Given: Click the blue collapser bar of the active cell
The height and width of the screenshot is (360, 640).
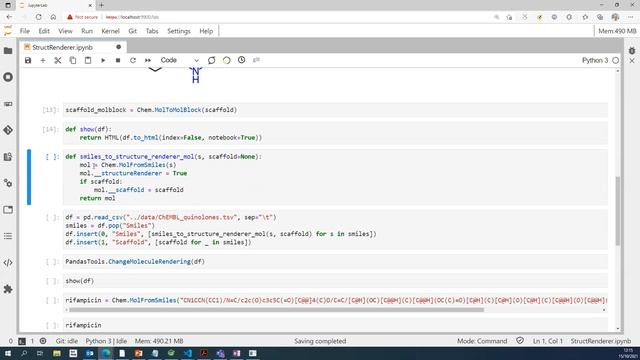Looking at the screenshot, I should click(29, 177).
